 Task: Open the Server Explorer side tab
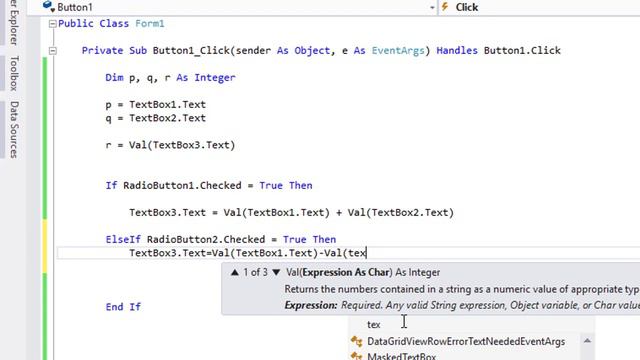(x=14, y=22)
